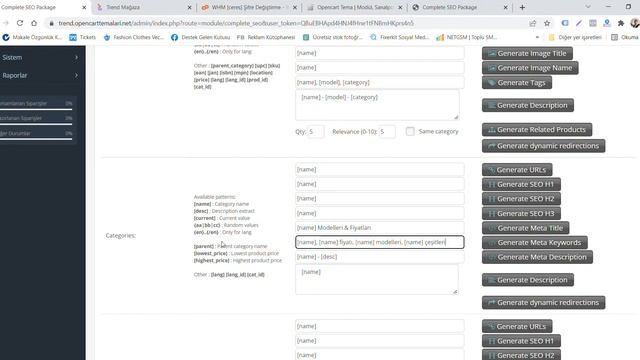Viewport: 640px width, 360px height.
Task: Click the products Generate Description button
Action: [x=527, y=105]
